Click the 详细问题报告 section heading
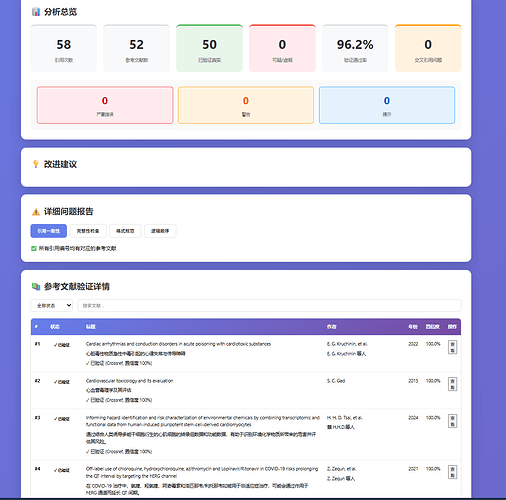The image size is (506, 500). pyautogui.click(x=69, y=212)
